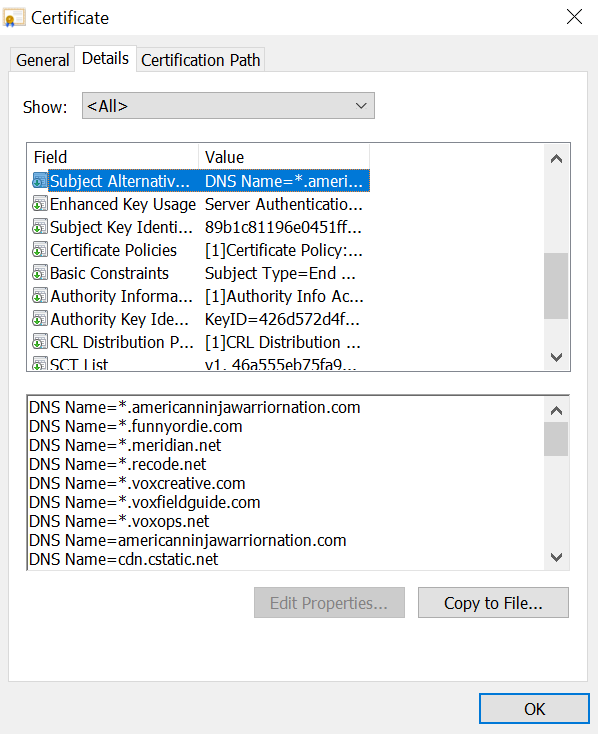Click the Subject Alternative Name field icon

click(40, 181)
